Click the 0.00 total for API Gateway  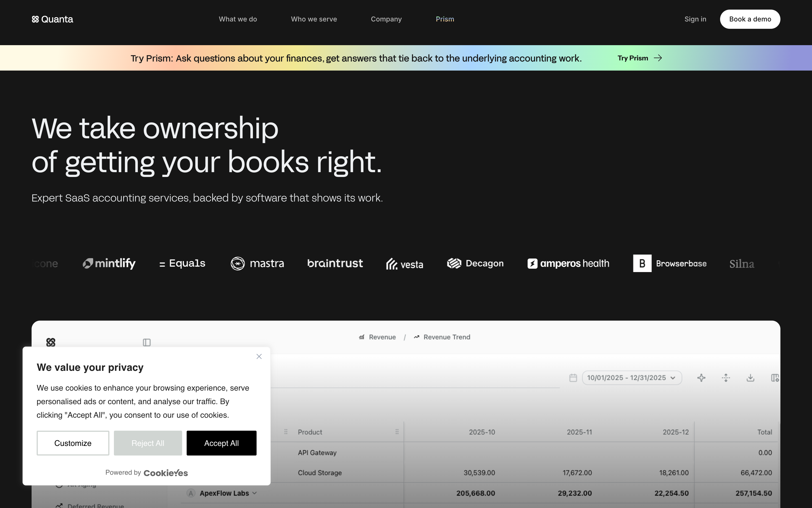pyautogui.click(x=765, y=453)
